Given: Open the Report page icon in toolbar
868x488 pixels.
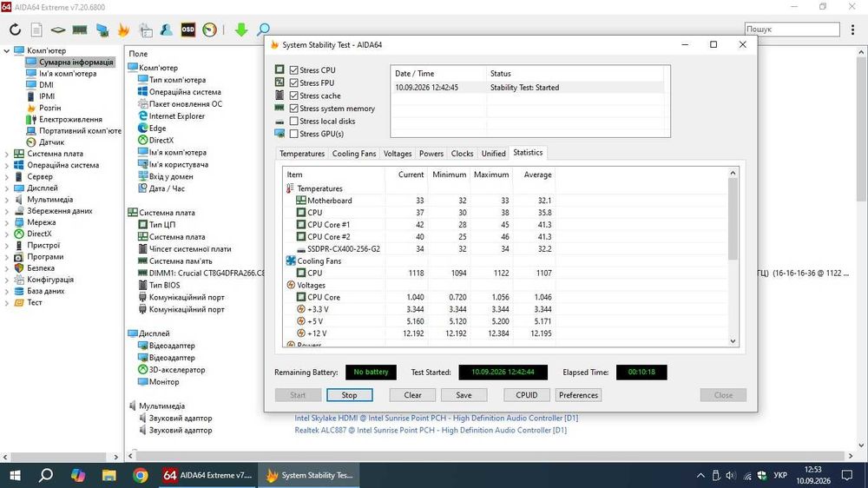Looking at the screenshot, I should (36, 30).
